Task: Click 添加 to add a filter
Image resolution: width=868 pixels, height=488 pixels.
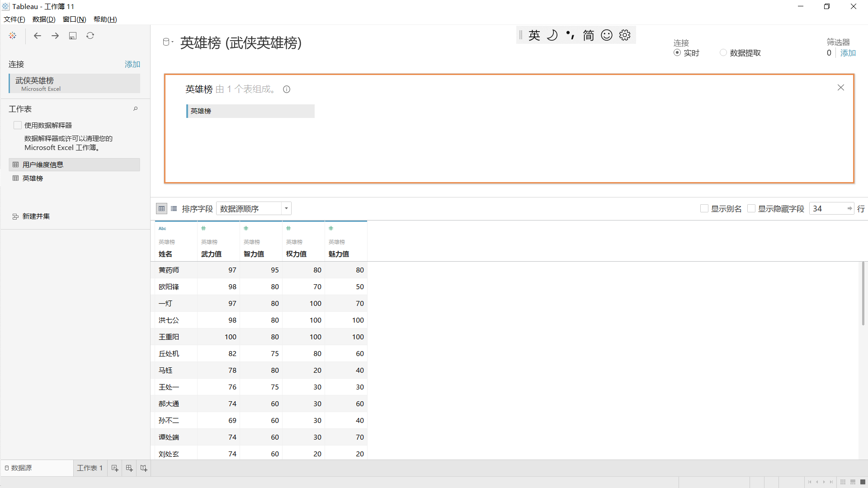Action: [x=848, y=53]
